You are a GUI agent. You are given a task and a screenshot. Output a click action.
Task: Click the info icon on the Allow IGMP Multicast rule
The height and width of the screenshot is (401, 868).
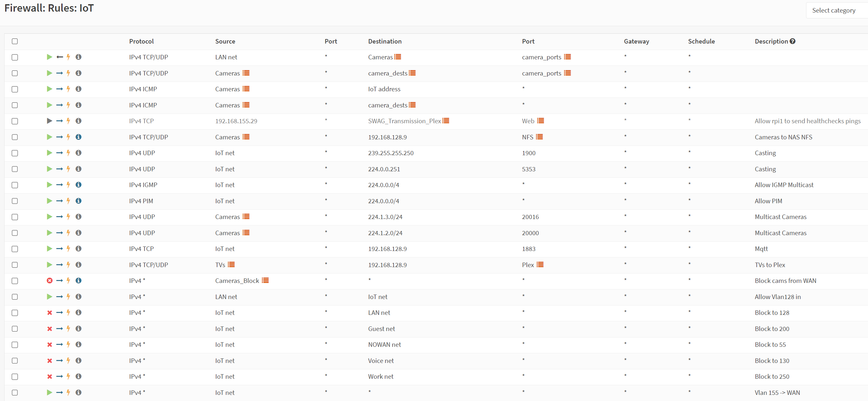(78, 185)
